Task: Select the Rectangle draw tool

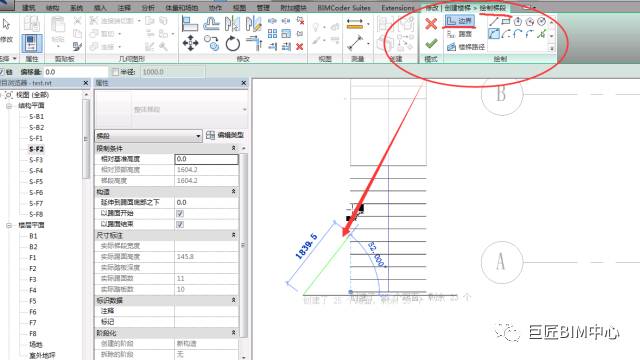Action: click(x=506, y=21)
